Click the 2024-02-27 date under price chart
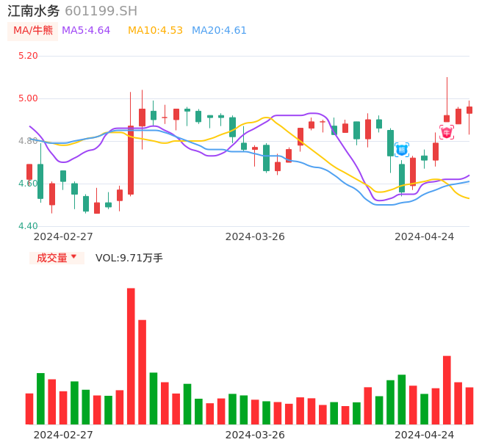The height and width of the screenshot is (445, 504). pos(63,236)
